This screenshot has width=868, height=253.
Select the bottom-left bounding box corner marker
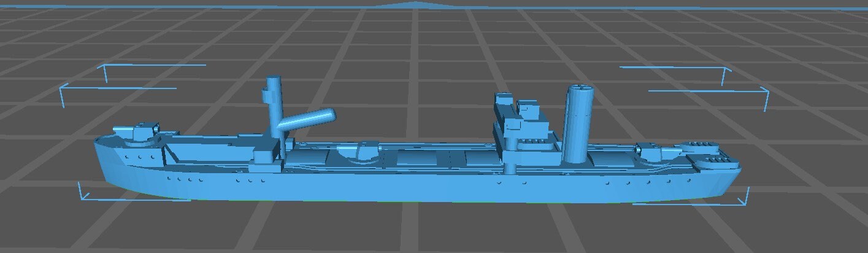[x=83, y=192]
